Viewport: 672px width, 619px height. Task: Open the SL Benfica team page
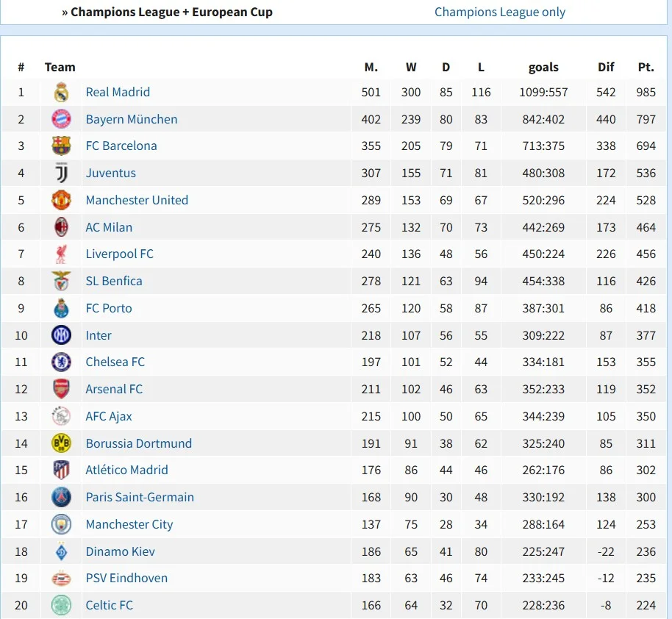click(x=114, y=281)
